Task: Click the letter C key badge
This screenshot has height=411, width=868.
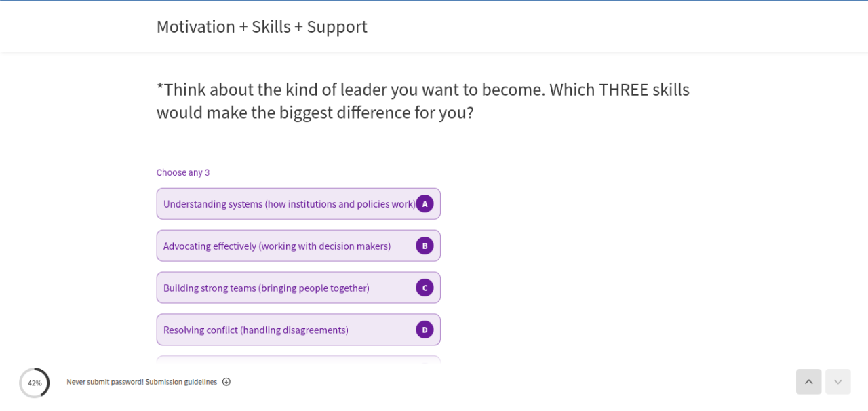Action: [425, 288]
